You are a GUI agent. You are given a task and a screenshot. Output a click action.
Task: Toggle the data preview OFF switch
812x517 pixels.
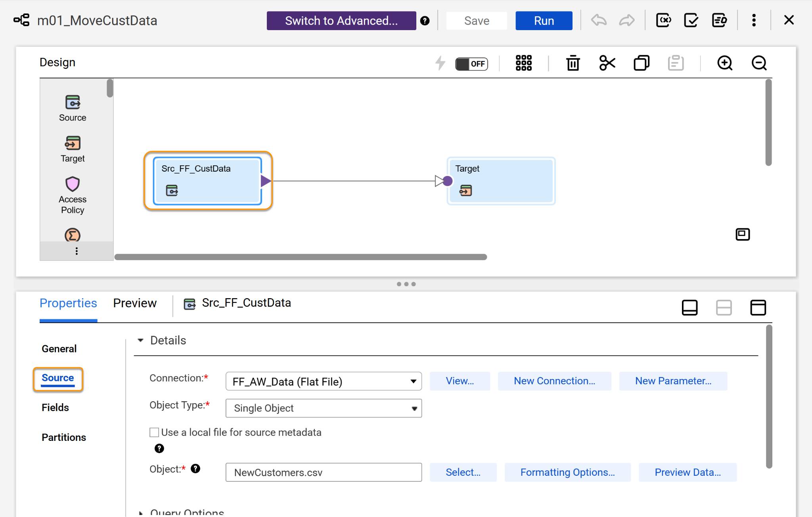(471, 64)
